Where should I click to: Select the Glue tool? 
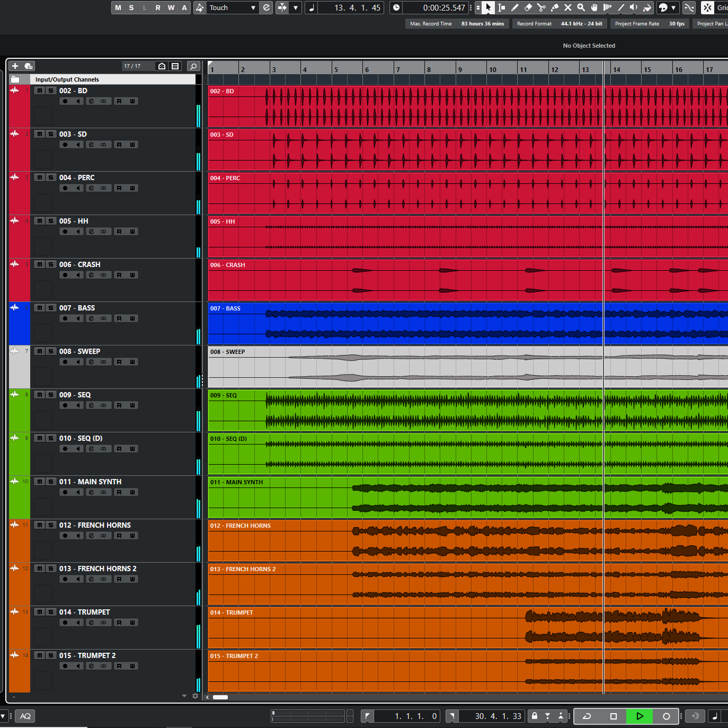pos(554,7)
